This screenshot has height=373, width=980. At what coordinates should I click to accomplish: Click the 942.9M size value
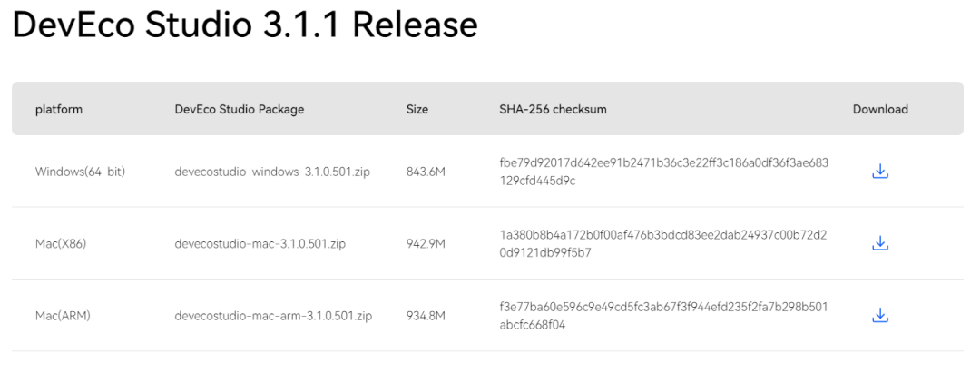(x=425, y=243)
